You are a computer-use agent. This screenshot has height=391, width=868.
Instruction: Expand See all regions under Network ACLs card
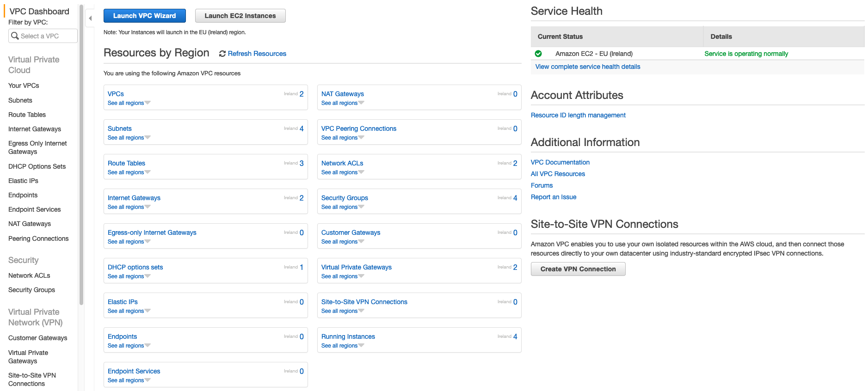point(343,172)
